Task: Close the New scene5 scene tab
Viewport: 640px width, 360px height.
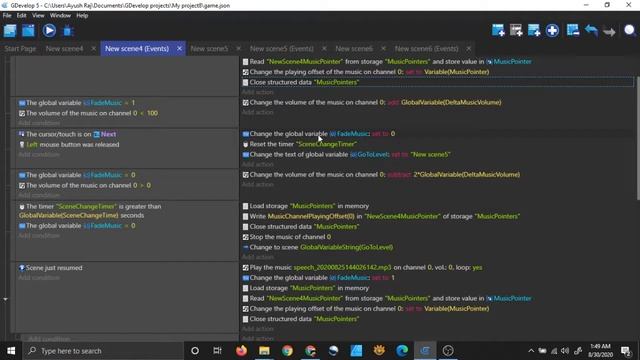Action: point(238,49)
